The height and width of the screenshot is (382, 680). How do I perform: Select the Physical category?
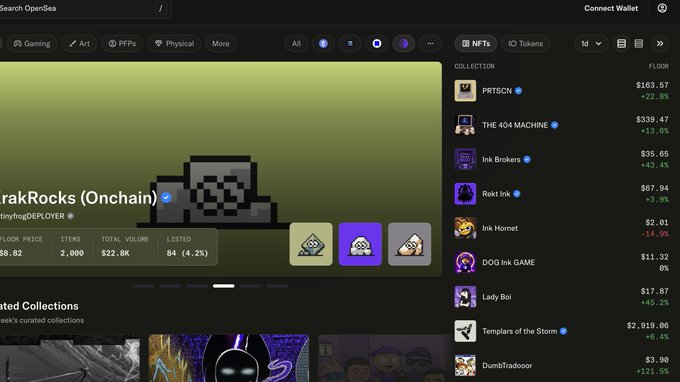point(174,43)
